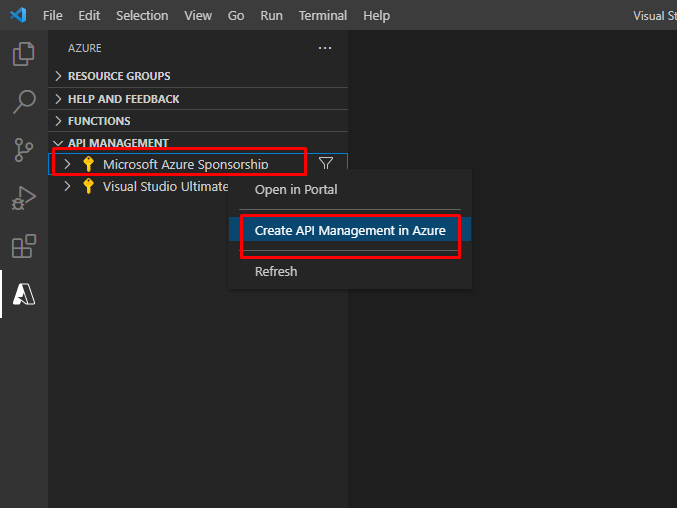Image resolution: width=677 pixels, height=508 pixels.
Task: Choose Create API Management in Azure
Action: (x=349, y=230)
